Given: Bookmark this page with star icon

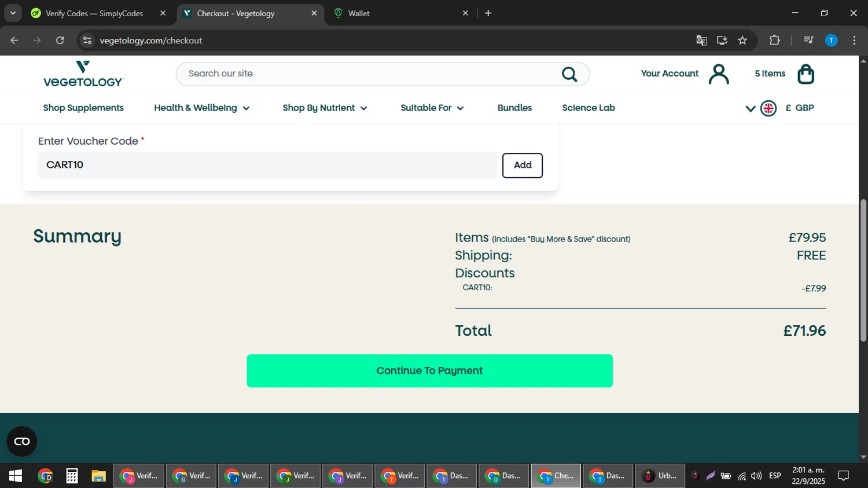Looking at the screenshot, I should [743, 41].
